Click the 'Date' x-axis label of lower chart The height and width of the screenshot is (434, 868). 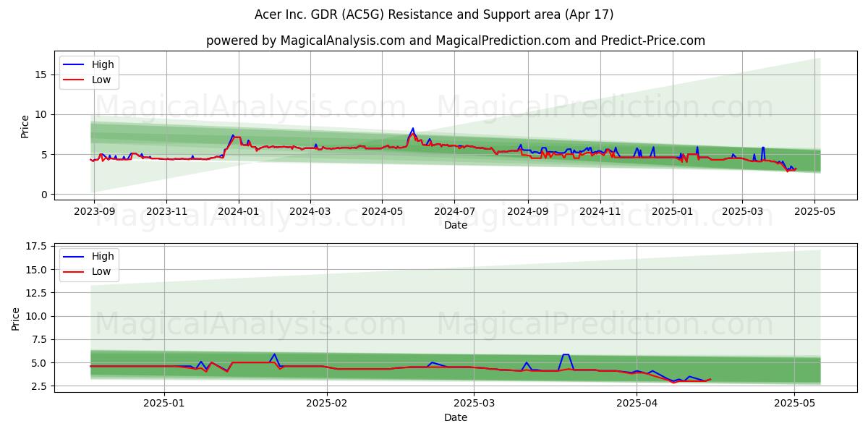[x=456, y=417]
